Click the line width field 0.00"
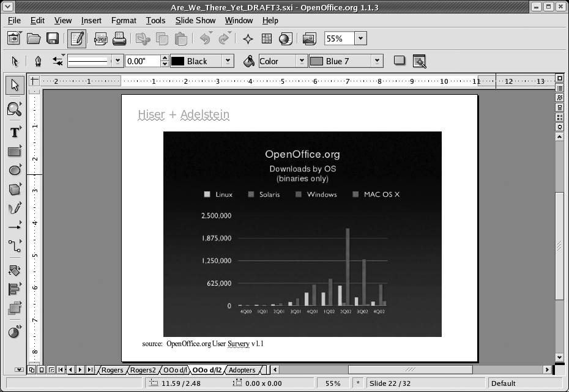569x392 pixels. tap(143, 61)
